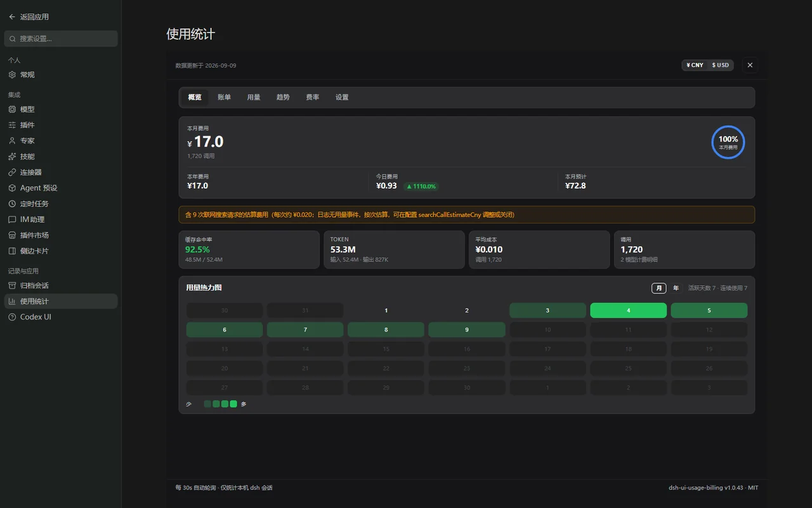The height and width of the screenshot is (508, 812).
Task: Close the usage statistics panel
Action: 750,65
